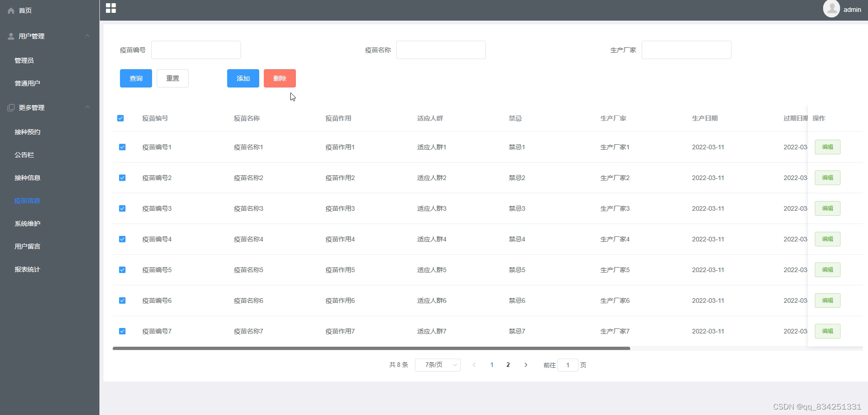Viewport: 868px width, 415px height.
Task: Focus the 生产厂家 search input
Action: tap(687, 50)
